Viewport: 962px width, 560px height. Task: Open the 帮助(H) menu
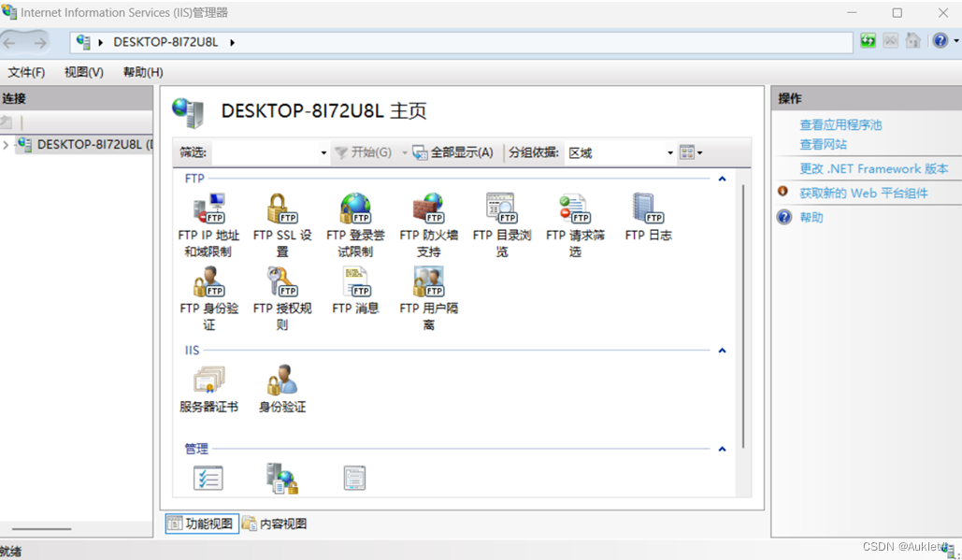click(143, 72)
